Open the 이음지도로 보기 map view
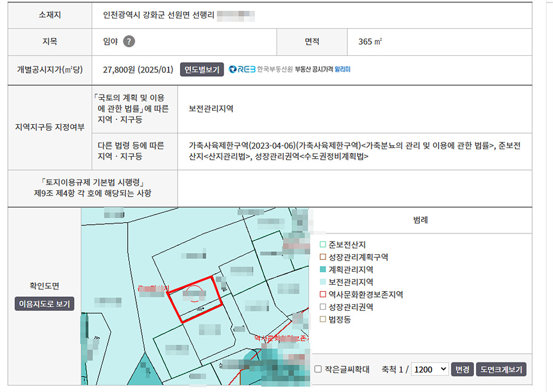This screenshot has height=392, width=553. coord(44,304)
